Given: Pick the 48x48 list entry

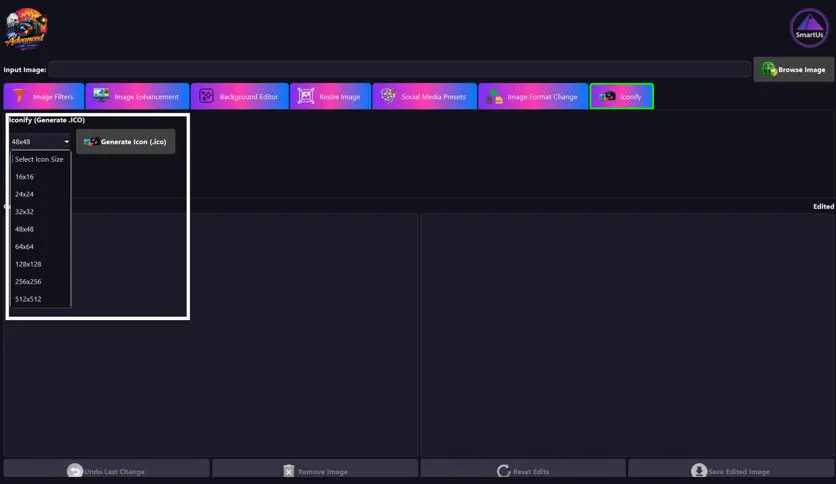Looking at the screenshot, I should coord(41,229).
